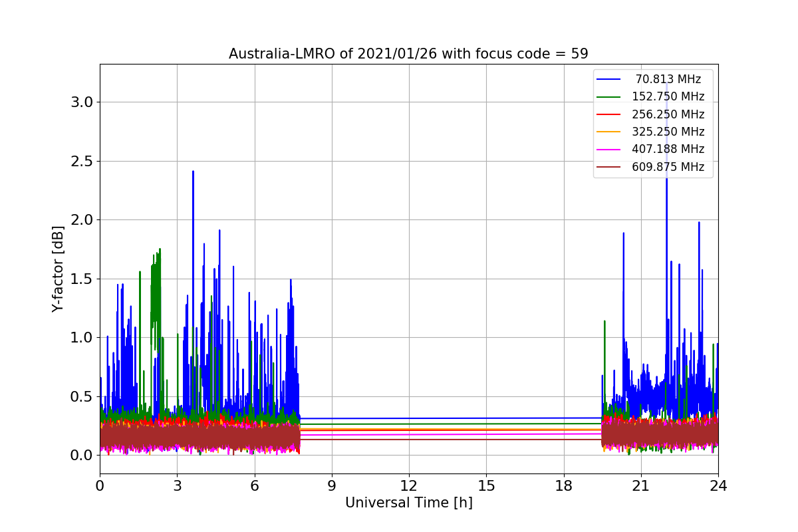The width and height of the screenshot is (798, 532).
Task: Click the 3.0 y-axis tick label
Action: [82, 102]
